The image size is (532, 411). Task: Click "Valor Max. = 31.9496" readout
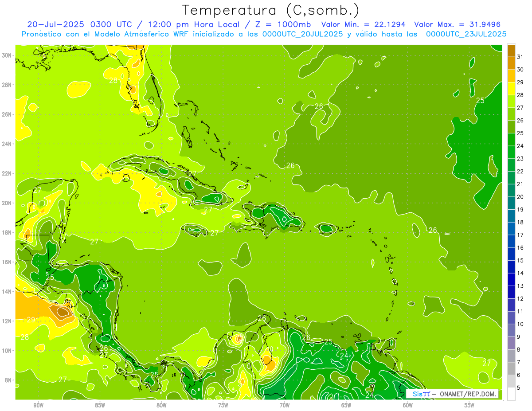(458, 24)
